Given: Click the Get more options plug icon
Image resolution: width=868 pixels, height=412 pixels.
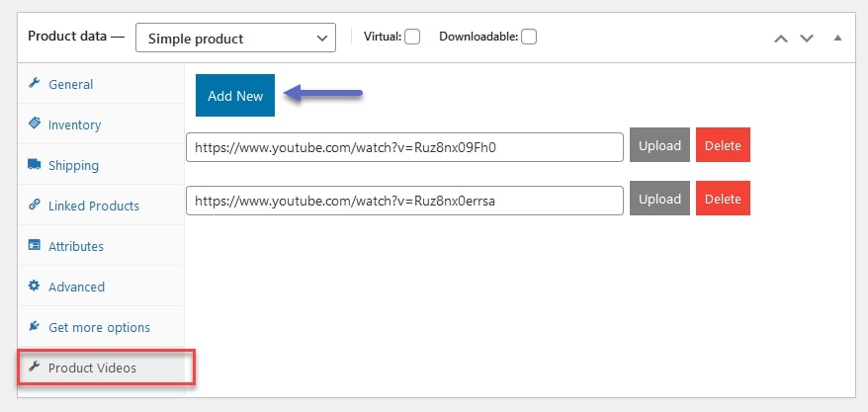Looking at the screenshot, I should pyautogui.click(x=35, y=326).
